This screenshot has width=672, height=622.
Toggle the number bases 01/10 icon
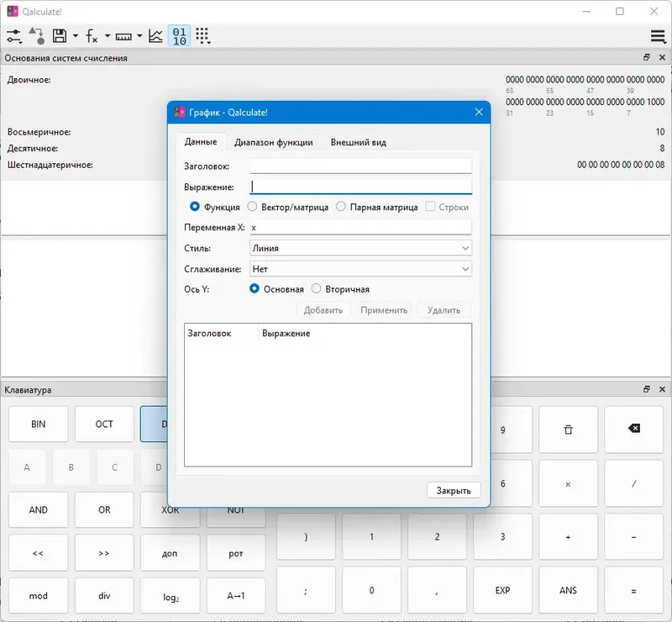pos(180,36)
